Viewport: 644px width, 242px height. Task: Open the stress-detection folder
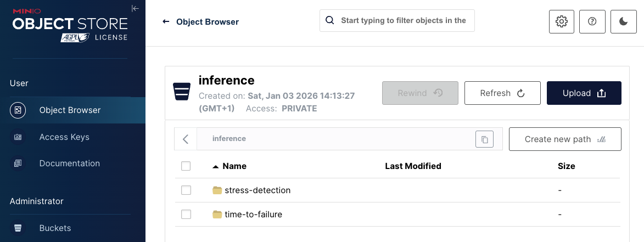tap(257, 190)
